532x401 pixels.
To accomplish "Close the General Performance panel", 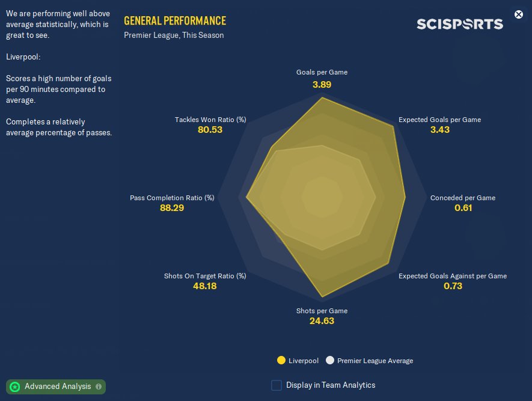I will [519, 14].
